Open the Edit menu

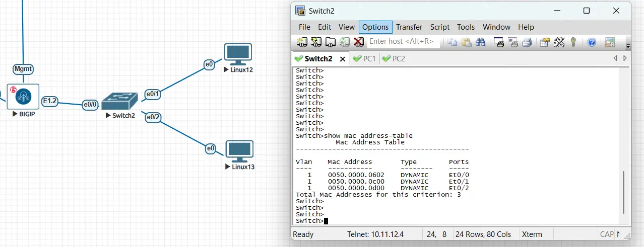point(325,27)
